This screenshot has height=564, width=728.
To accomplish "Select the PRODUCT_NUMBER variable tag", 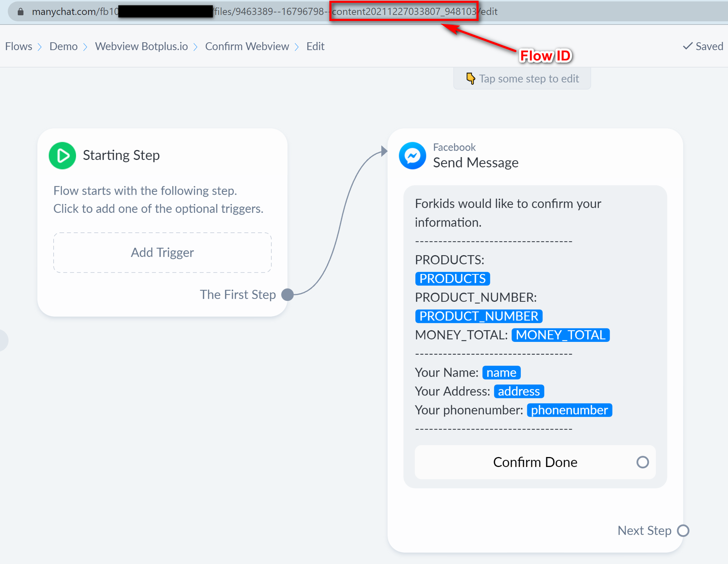I will click(478, 316).
